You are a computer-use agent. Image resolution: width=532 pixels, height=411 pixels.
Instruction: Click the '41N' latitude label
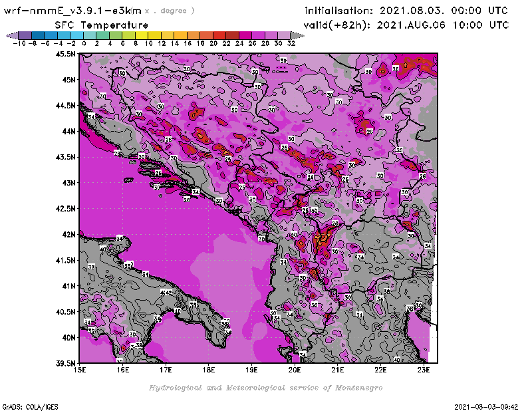tap(68, 286)
